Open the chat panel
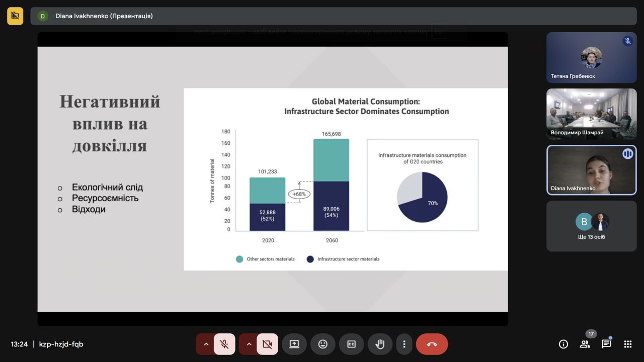The height and width of the screenshot is (362, 644). 606,344
